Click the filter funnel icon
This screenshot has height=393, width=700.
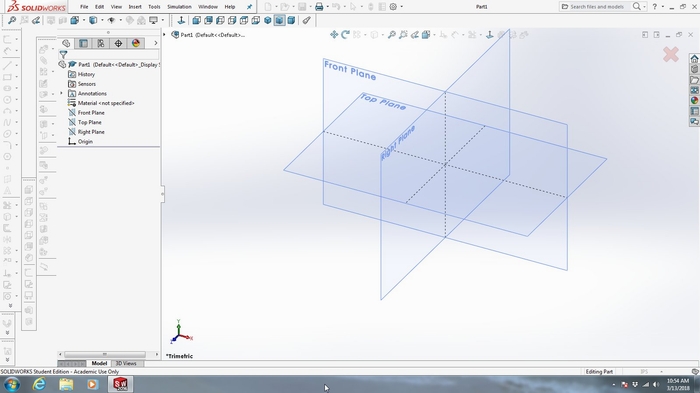click(63, 55)
